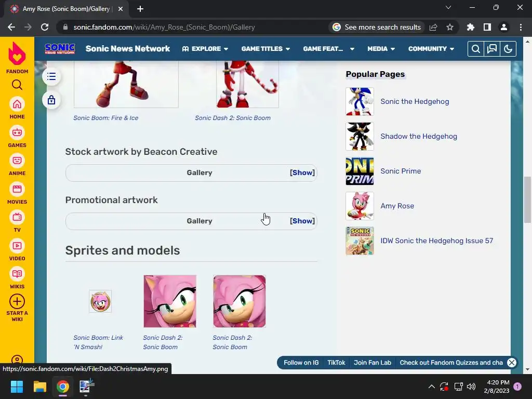Open Sonic the Hedgehog popular page thumbnail
This screenshot has width=532, height=399.
(x=360, y=101)
